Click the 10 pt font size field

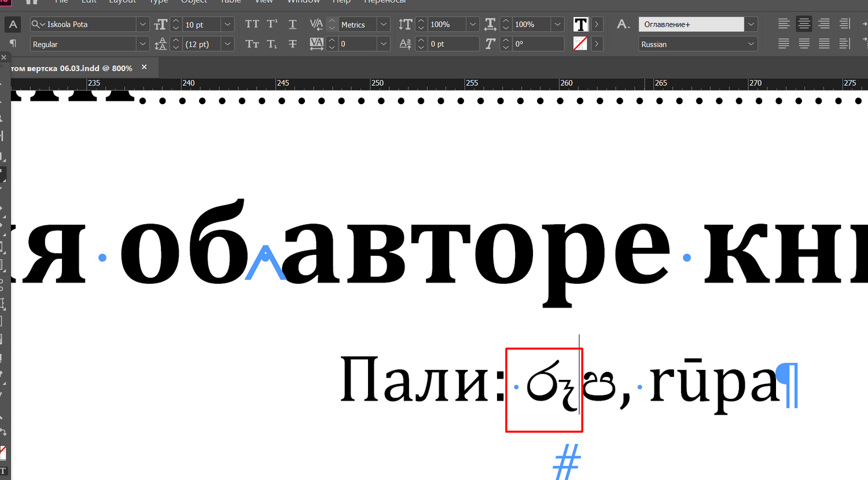pyautogui.click(x=201, y=24)
